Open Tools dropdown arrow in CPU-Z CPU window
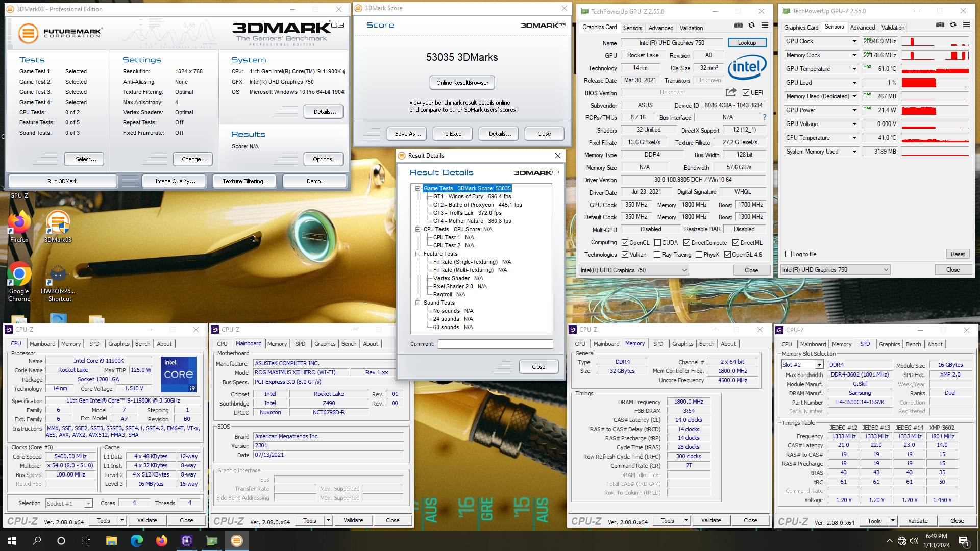 [122, 520]
